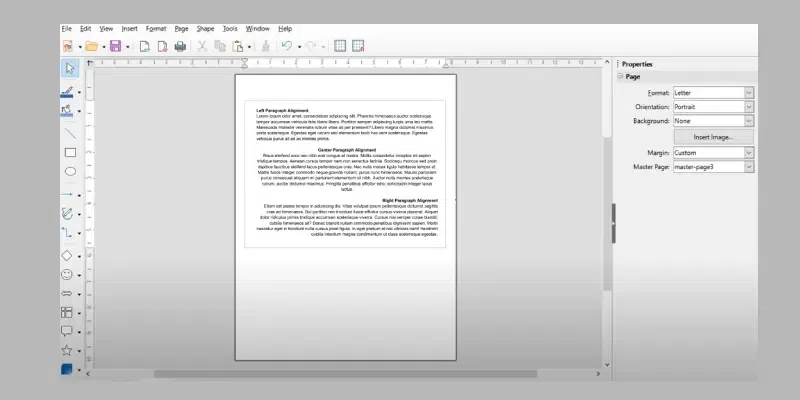This screenshot has width=800, height=400.
Task: Click the purple Save icon
Action: pos(116,46)
